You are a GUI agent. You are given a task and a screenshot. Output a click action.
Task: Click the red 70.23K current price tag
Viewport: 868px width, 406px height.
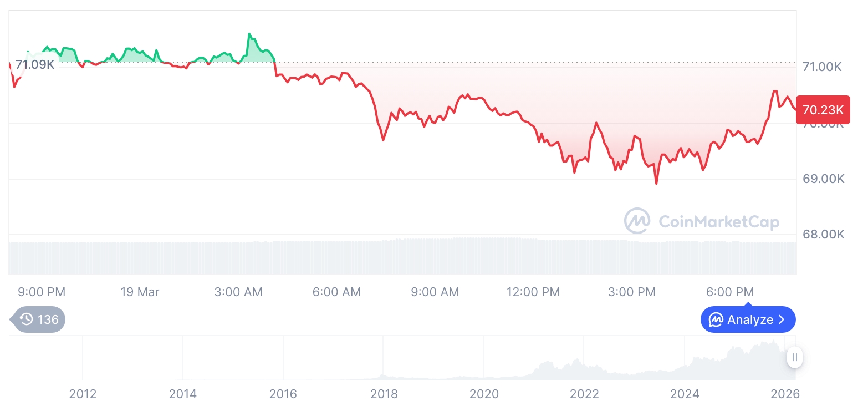coord(823,110)
